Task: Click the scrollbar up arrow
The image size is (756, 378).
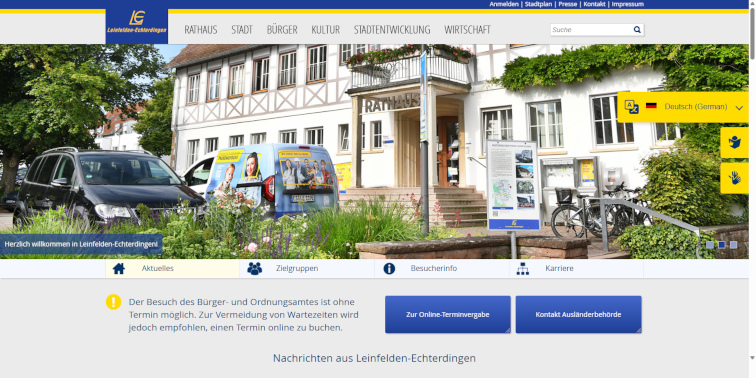Action: 752,4
